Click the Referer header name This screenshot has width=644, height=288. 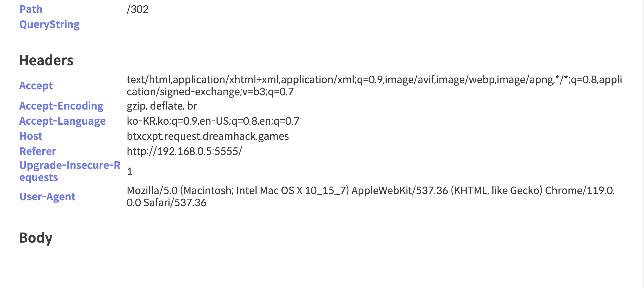click(38, 151)
